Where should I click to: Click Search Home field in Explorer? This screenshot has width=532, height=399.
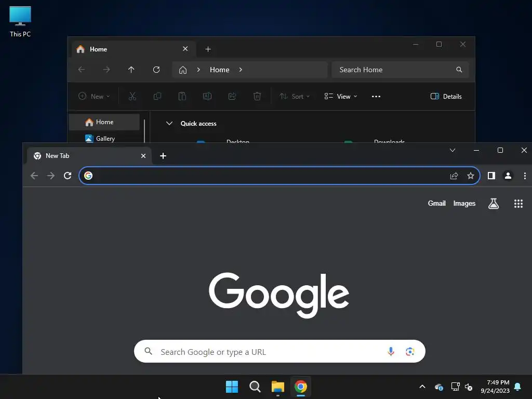pyautogui.click(x=401, y=70)
